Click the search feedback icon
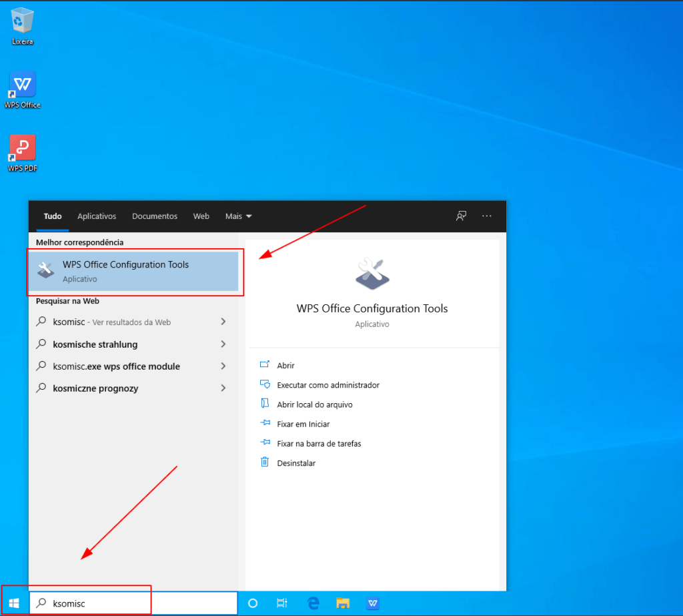This screenshot has height=616, width=683. (x=461, y=216)
